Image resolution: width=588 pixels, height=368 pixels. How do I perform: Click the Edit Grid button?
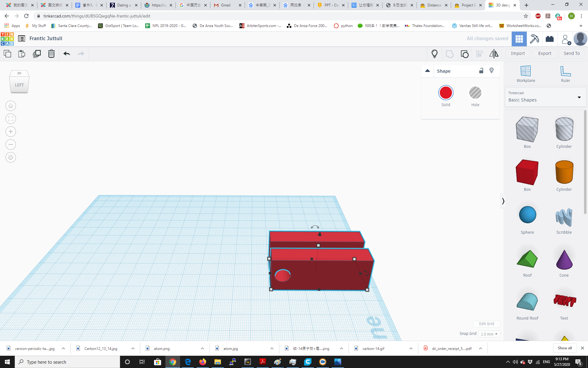coord(486,324)
